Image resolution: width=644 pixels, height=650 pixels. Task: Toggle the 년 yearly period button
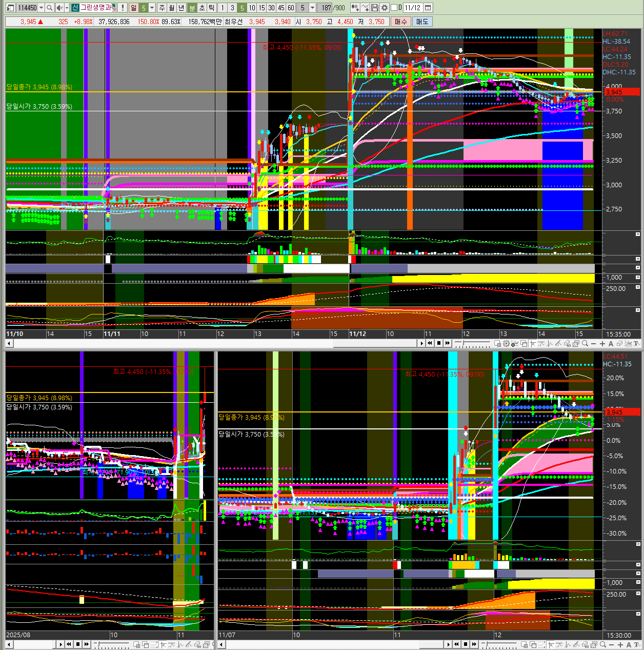click(181, 8)
